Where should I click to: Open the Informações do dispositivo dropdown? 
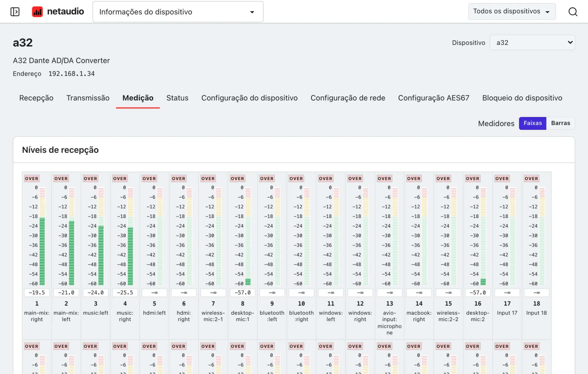click(178, 12)
